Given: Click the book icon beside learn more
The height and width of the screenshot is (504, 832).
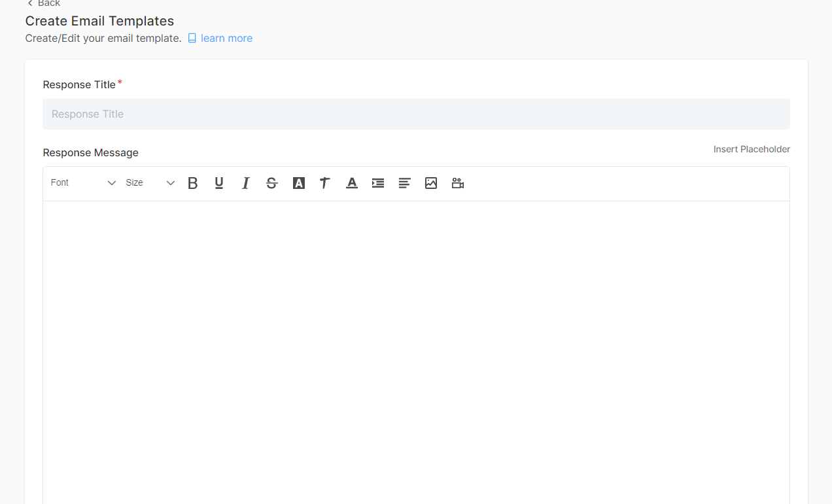Looking at the screenshot, I should tap(192, 39).
